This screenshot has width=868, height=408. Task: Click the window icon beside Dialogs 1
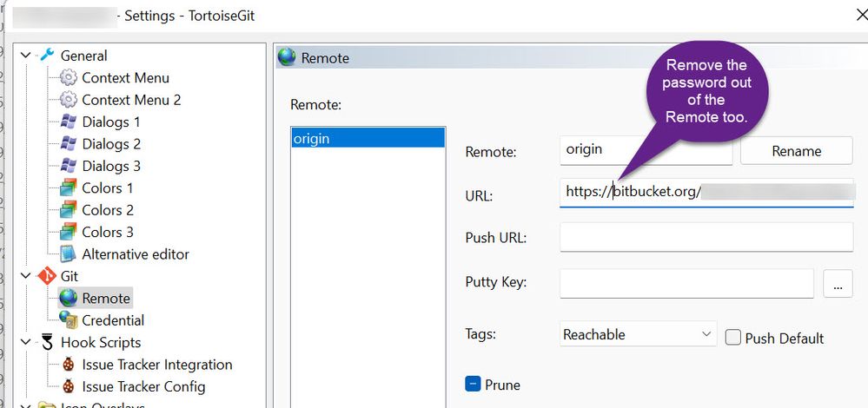(x=68, y=122)
